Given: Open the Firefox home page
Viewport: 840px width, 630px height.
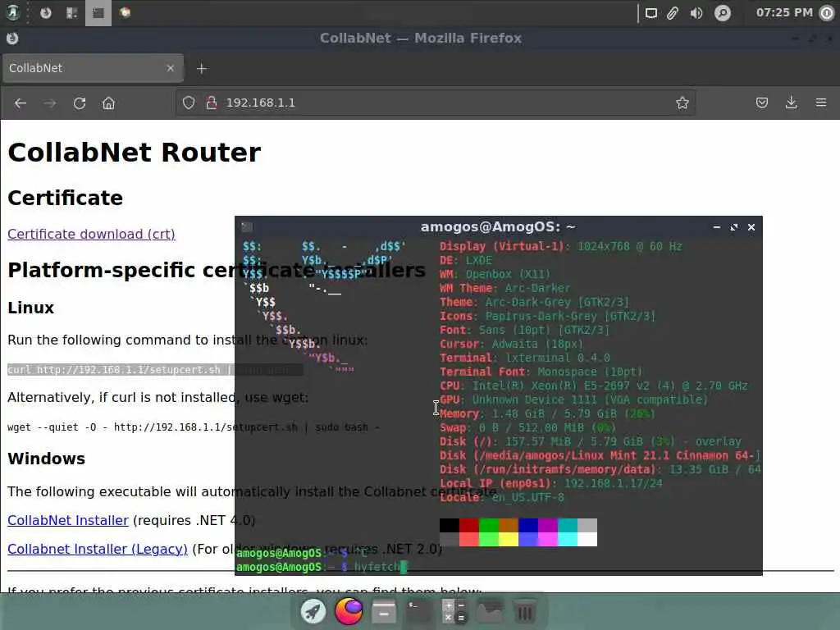Looking at the screenshot, I should 109,103.
